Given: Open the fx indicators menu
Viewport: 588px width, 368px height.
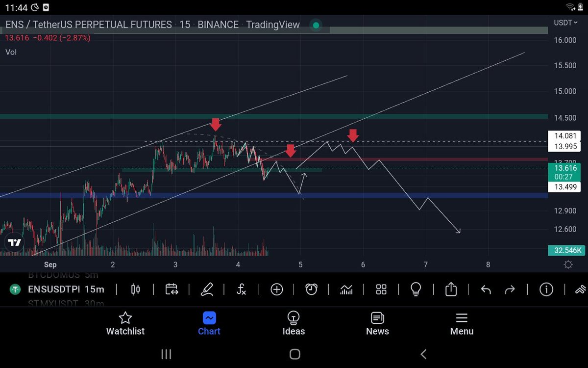Looking at the screenshot, I should (241, 289).
